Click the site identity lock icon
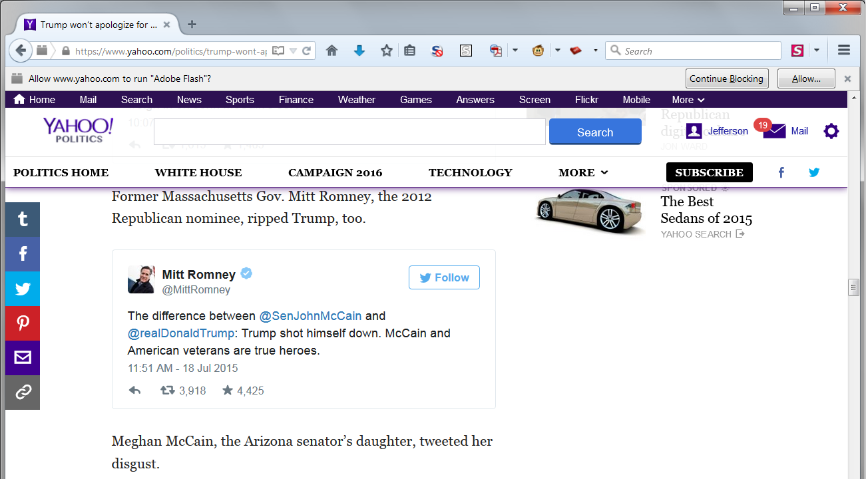 click(65, 51)
